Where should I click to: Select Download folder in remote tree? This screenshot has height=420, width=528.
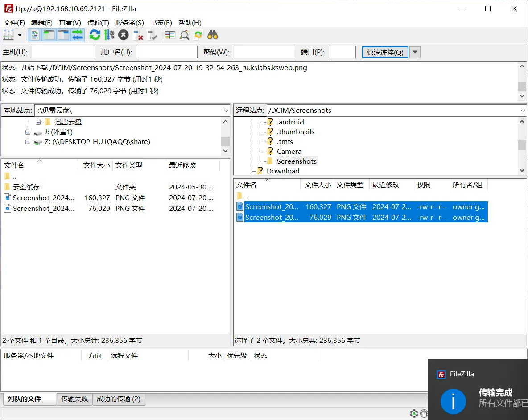tap(283, 171)
